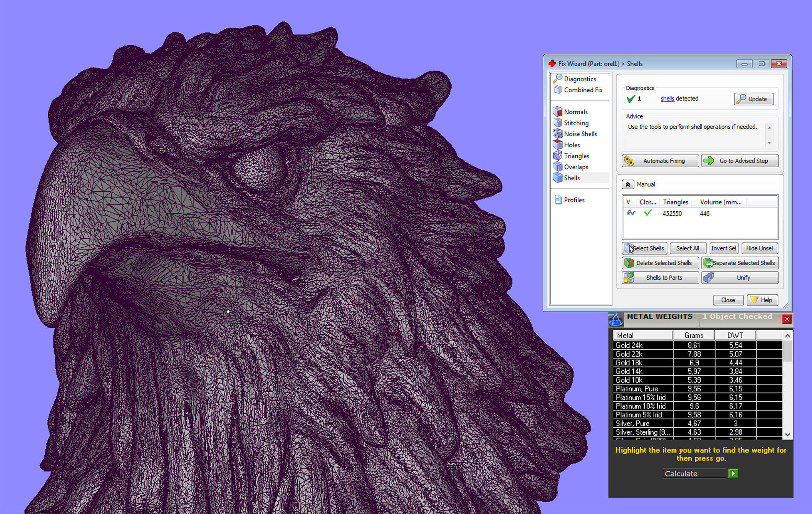Open the Noise Shells step
Viewport: 812px width, 514px height.
tap(580, 134)
